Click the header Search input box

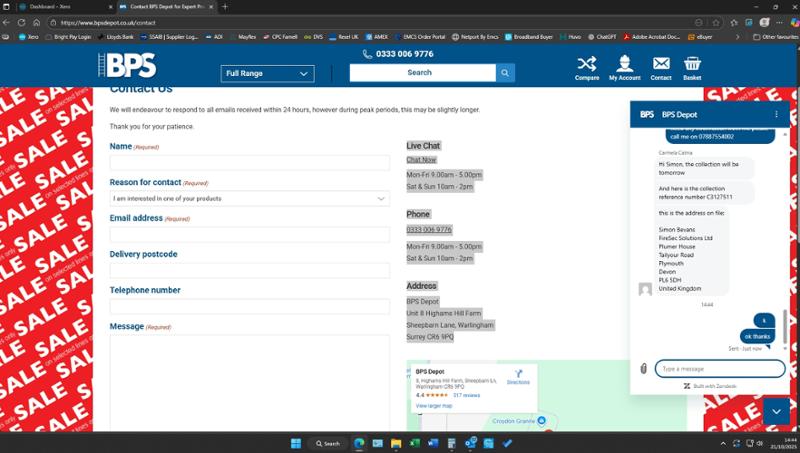point(422,73)
